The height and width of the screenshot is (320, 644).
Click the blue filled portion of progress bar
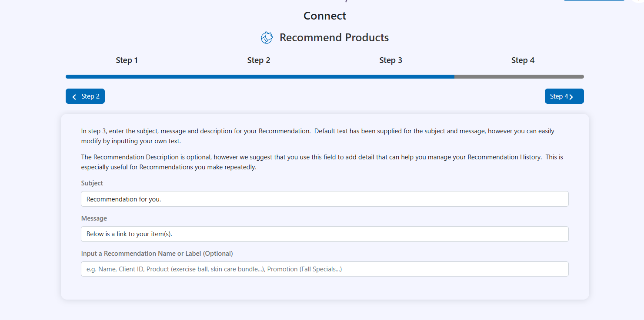point(260,77)
